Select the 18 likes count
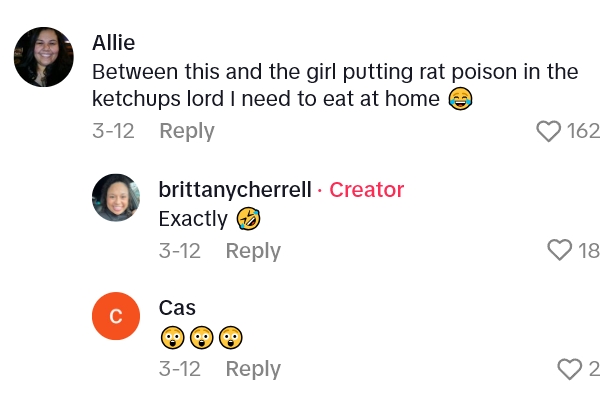 pyautogui.click(x=588, y=251)
